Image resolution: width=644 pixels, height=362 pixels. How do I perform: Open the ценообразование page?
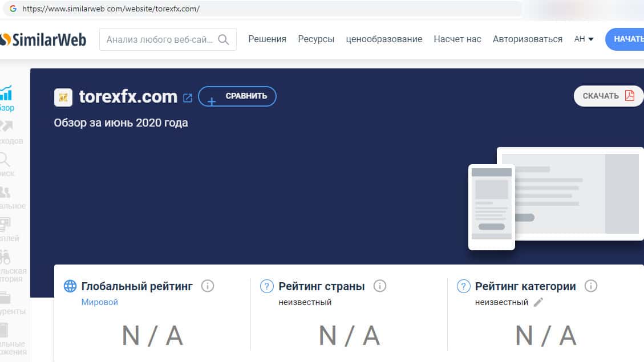pos(384,39)
